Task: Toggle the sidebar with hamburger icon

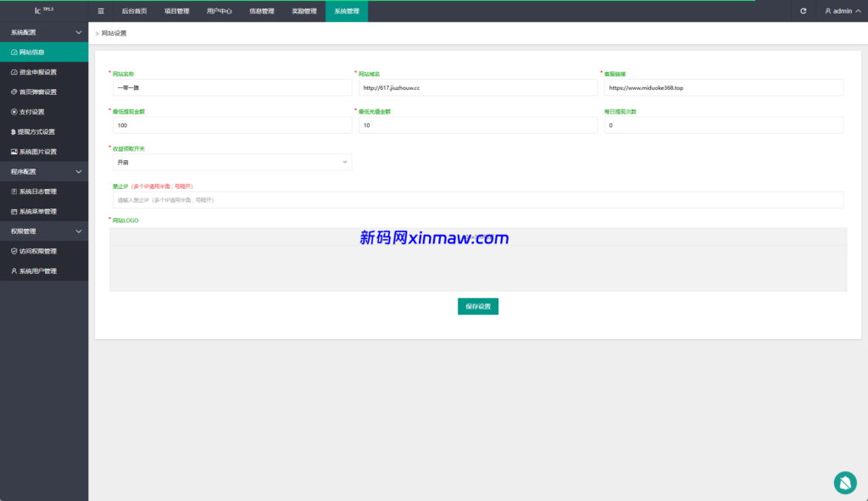Action: point(101,11)
